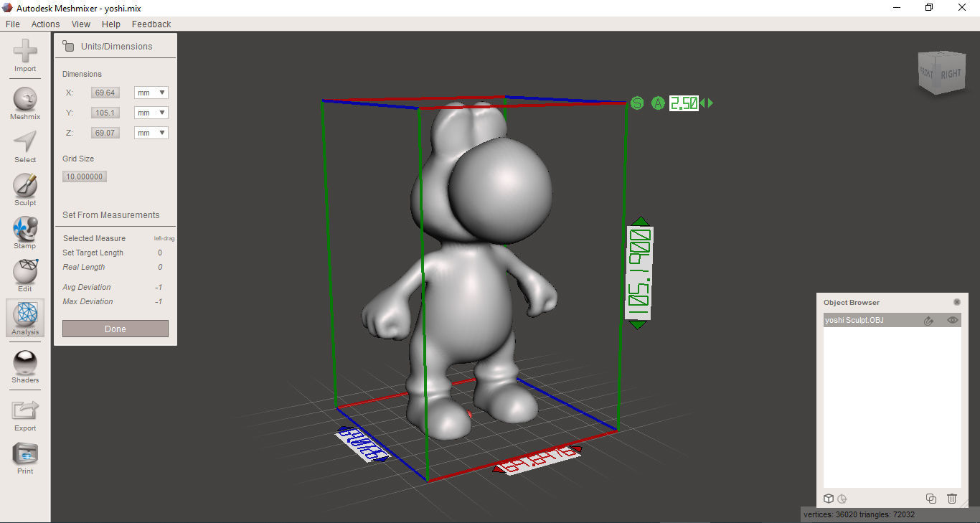
Task: Click the green S circle in viewport
Action: [x=637, y=103]
